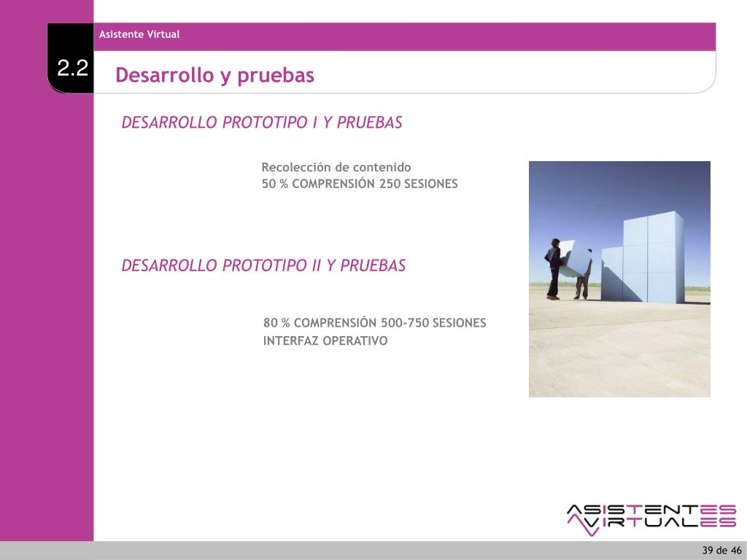
Task: Click the 'Recolección de contenido' line
Action: 336,167
